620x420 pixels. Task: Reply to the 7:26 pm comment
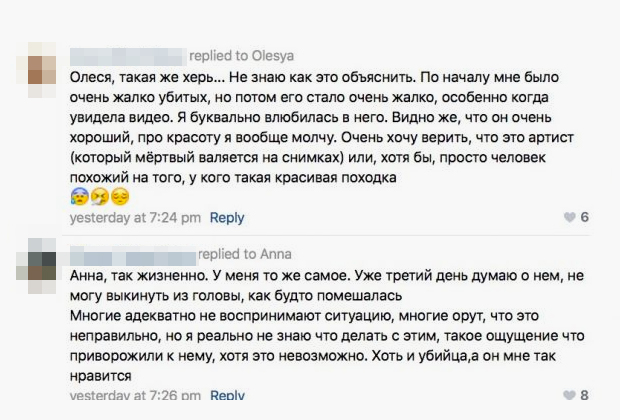coord(227,395)
